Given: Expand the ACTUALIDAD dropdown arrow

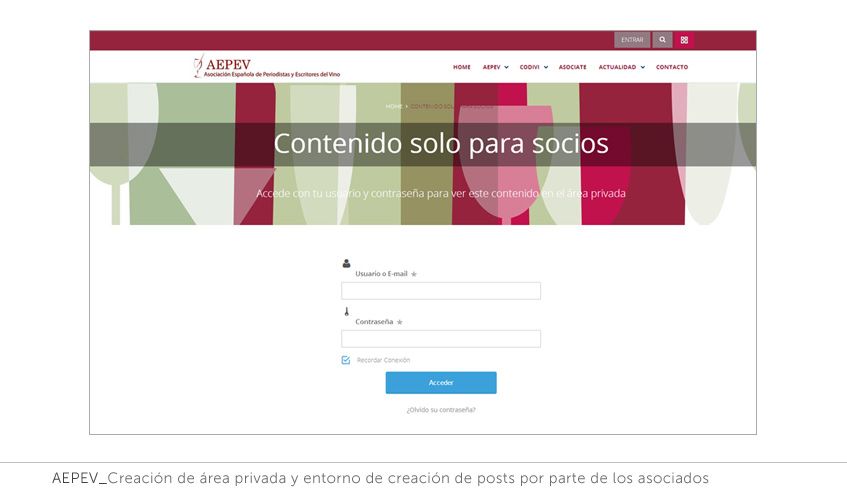Looking at the screenshot, I should click(643, 67).
